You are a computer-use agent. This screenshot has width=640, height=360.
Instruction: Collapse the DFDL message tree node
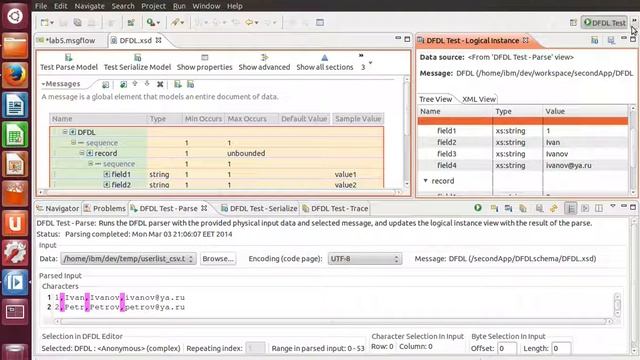[65, 132]
